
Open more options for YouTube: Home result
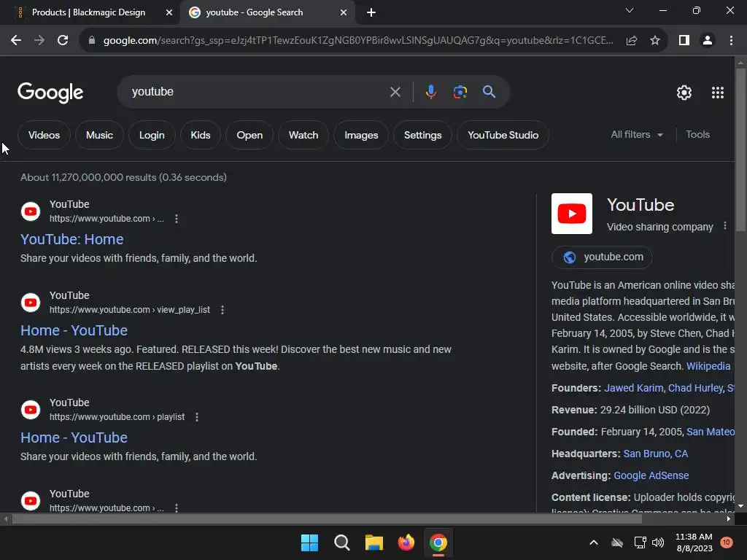pos(177,219)
